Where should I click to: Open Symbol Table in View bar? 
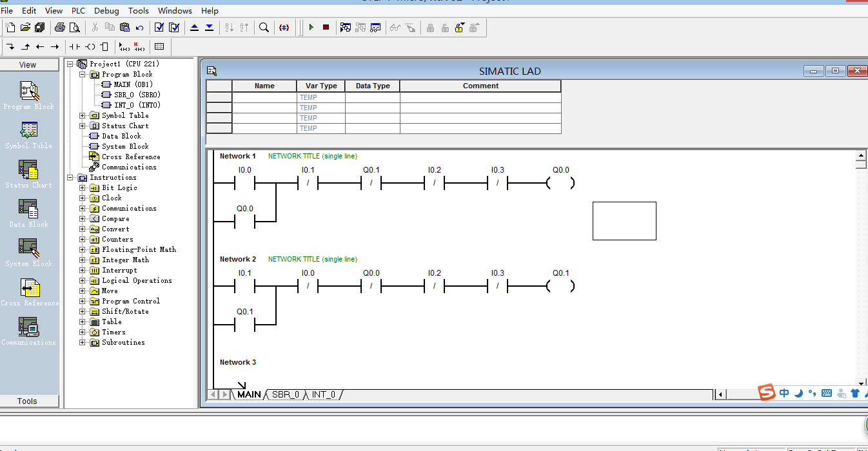29,135
